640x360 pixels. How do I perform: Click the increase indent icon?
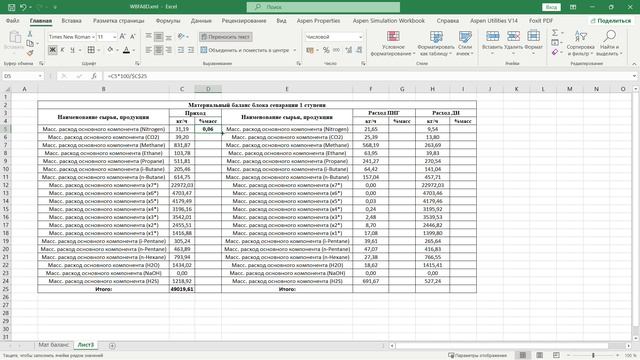[x=191, y=50]
